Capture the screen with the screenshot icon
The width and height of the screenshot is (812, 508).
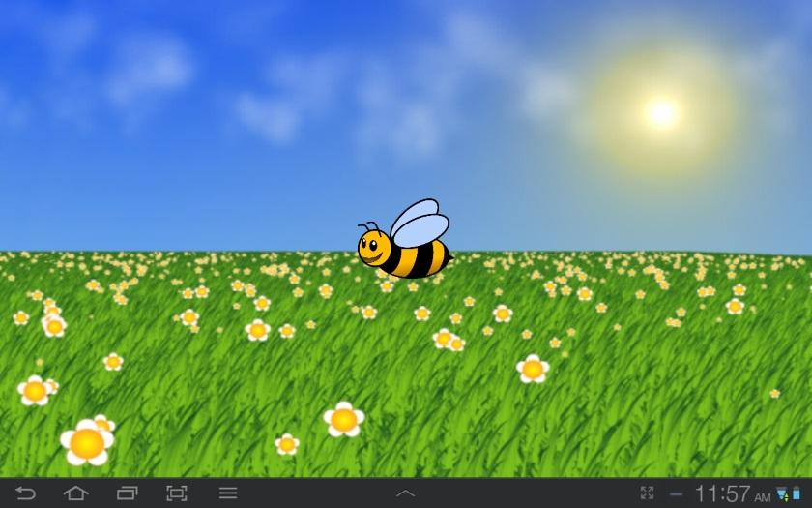pyautogui.click(x=177, y=493)
